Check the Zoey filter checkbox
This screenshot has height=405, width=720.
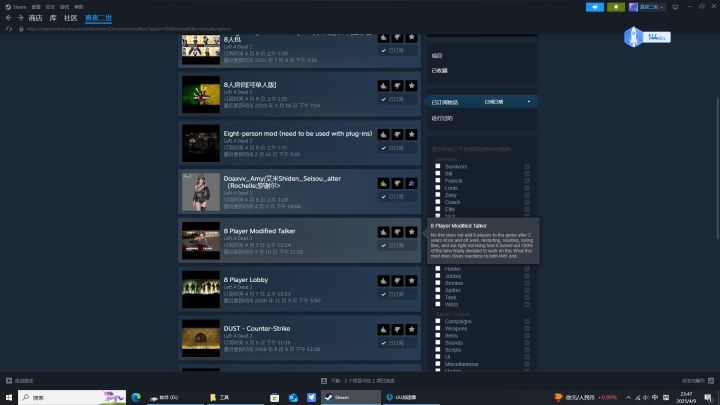(x=438, y=195)
